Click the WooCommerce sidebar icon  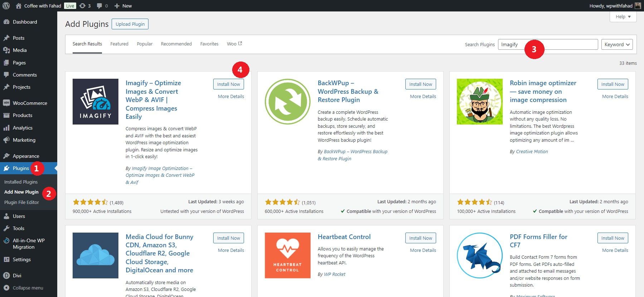click(x=6, y=103)
